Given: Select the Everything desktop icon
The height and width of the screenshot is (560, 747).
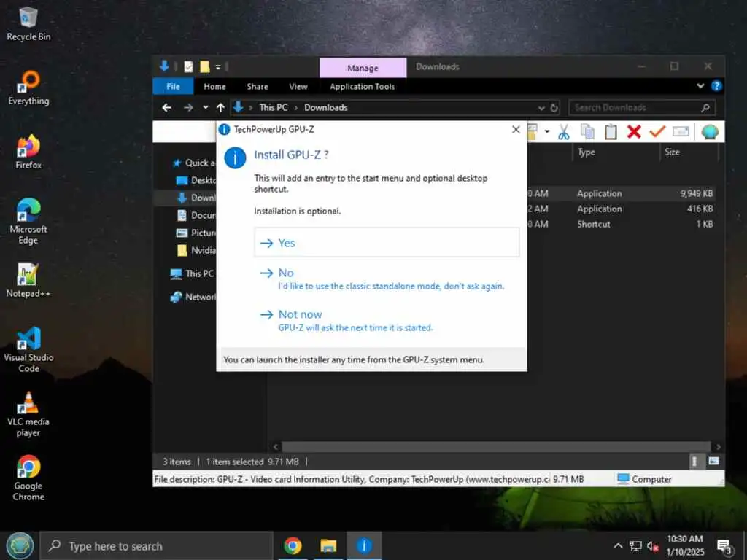Looking at the screenshot, I should coord(28,88).
